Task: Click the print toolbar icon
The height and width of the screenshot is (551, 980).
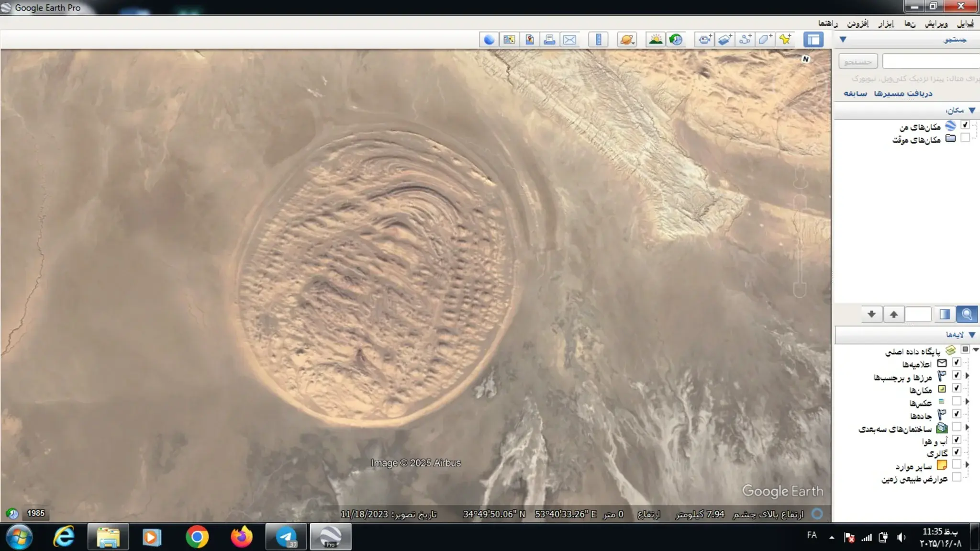Action: click(x=549, y=40)
